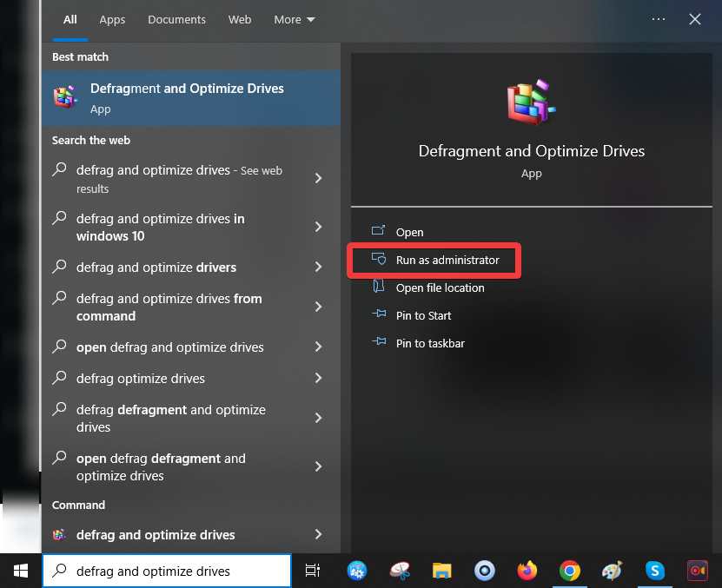Expand 'defrag defragment and optimize drives' arrow
The width and height of the screenshot is (722, 588).
coord(318,418)
